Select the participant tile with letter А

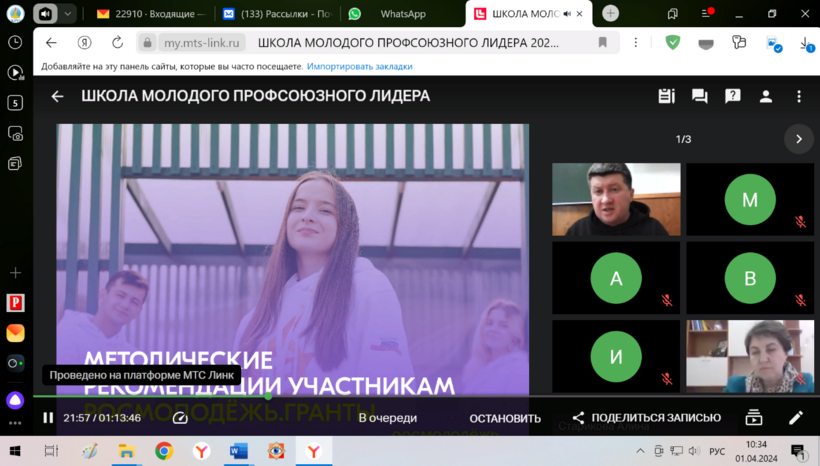616,278
